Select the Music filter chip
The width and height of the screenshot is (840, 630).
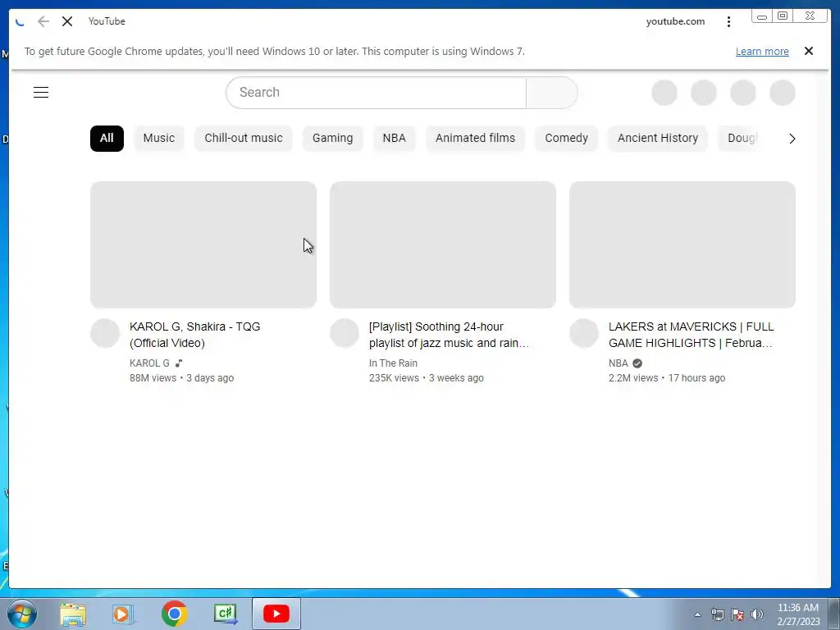tap(158, 138)
